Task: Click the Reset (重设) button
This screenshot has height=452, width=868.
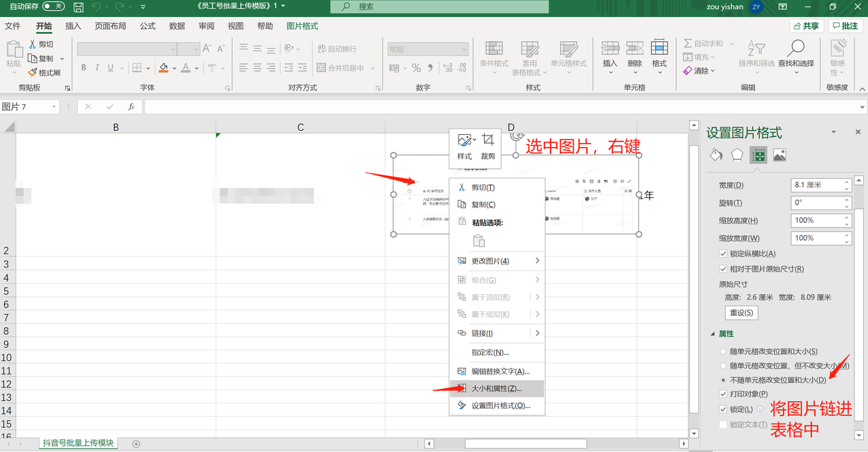Action: (741, 312)
